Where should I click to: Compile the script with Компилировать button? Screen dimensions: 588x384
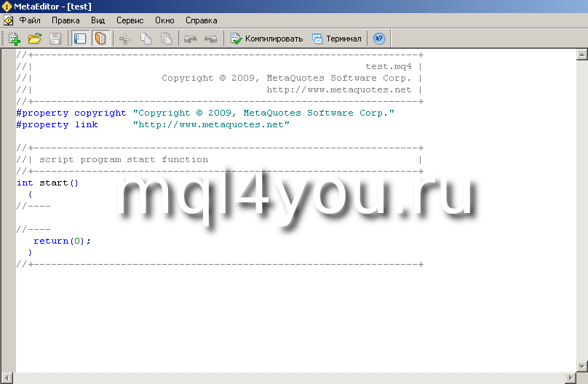tap(266, 39)
